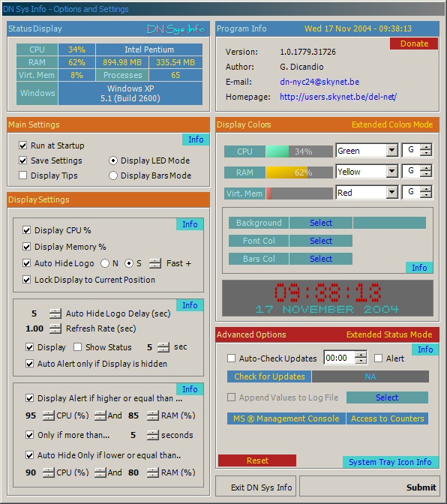Toggle Save Settings checkbox
Viewport: 447px width, 504px height.
click(x=22, y=160)
